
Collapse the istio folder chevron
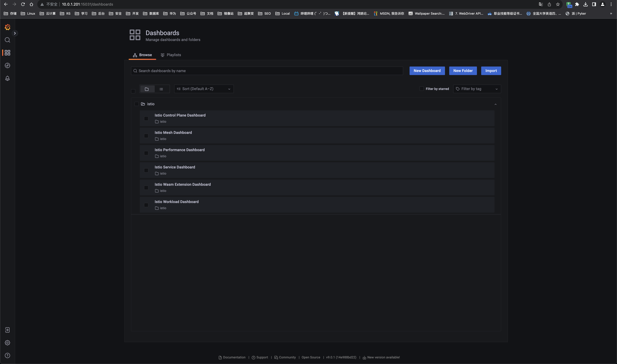pos(495,104)
